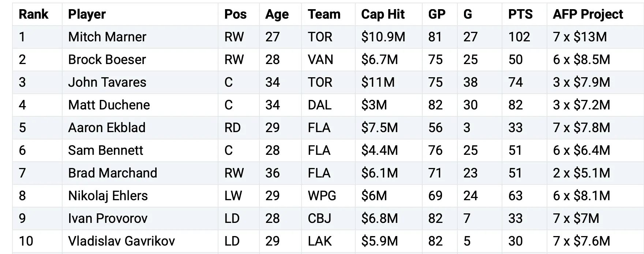Click the Player column header
644x254 pixels.
[87, 14]
